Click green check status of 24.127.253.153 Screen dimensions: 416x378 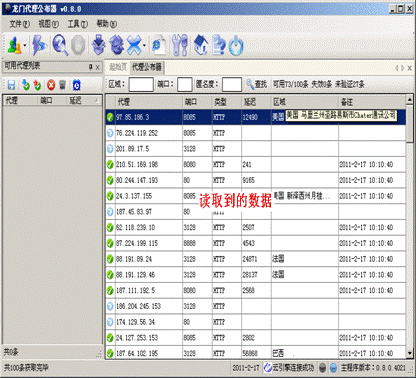click(x=110, y=338)
